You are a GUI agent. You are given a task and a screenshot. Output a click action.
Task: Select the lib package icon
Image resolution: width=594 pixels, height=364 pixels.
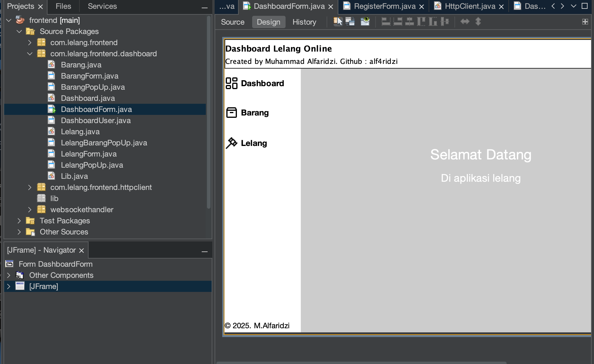pos(41,198)
